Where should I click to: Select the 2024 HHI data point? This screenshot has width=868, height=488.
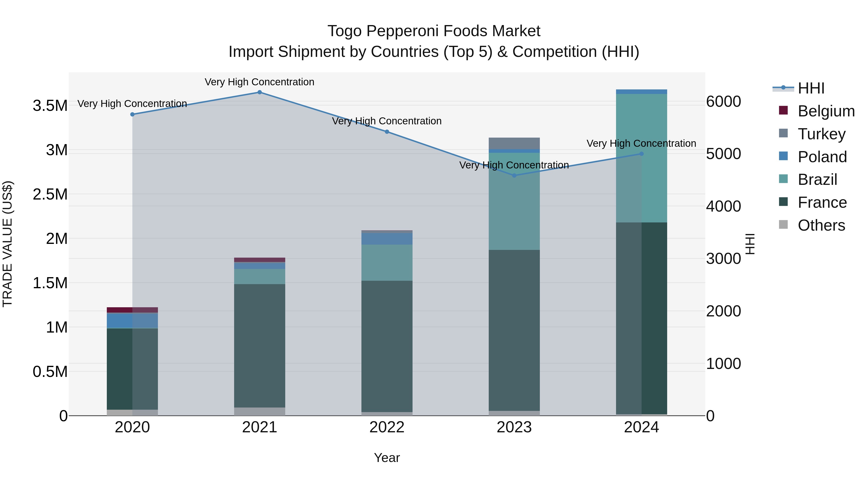pyautogui.click(x=642, y=154)
